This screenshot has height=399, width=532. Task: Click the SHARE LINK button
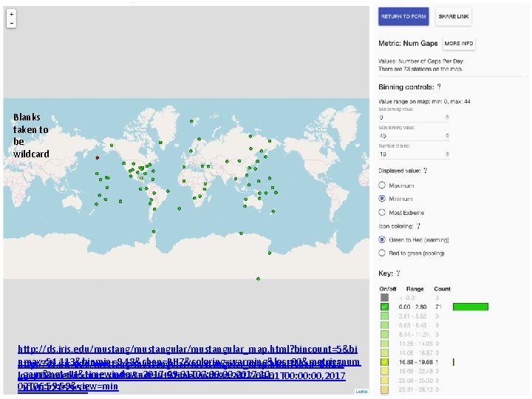click(453, 16)
